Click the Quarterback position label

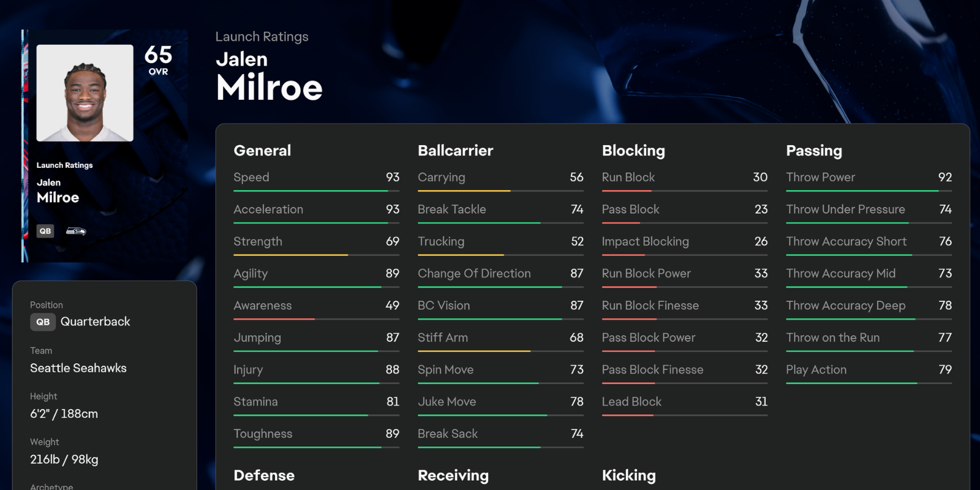coord(95,322)
